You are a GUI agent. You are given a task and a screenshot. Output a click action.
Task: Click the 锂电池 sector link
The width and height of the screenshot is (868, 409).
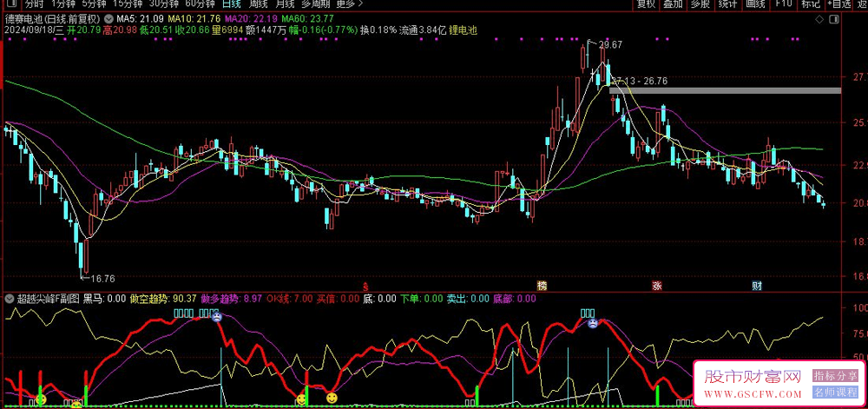pyautogui.click(x=464, y=30)
